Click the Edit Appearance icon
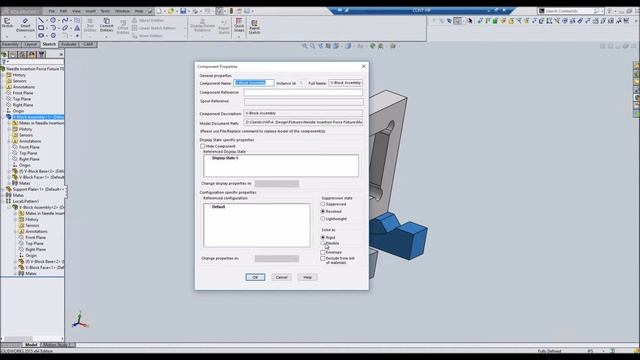Viewport: 640px width, 360px height. (372, 46)
